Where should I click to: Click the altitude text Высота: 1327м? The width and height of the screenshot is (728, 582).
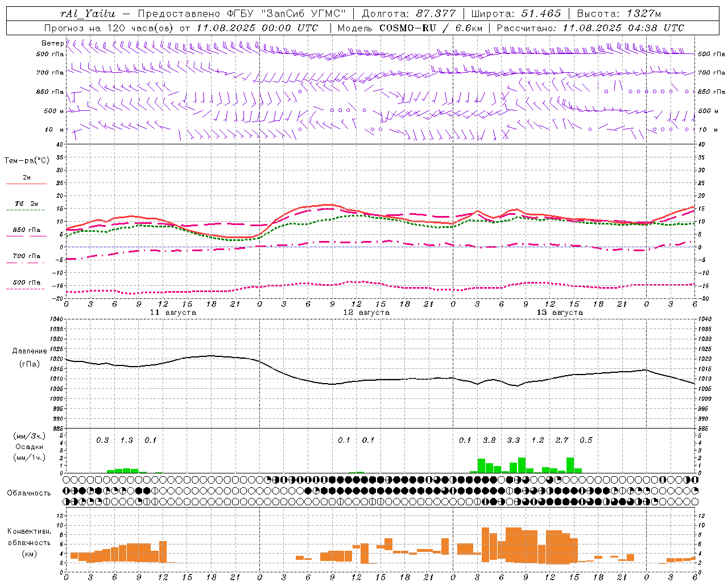click(619, 14)
